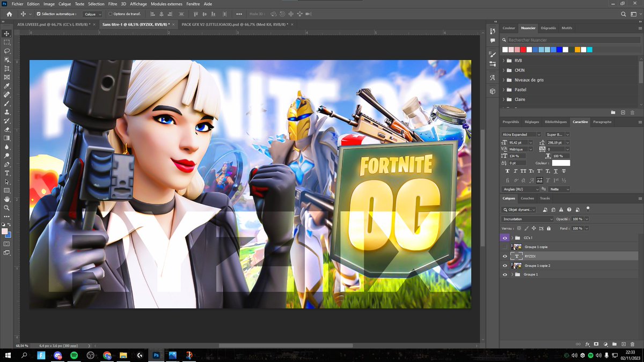Show the Groupe 1 copie layer
Screen dimensions: 644x362
[x=504, y=247]
